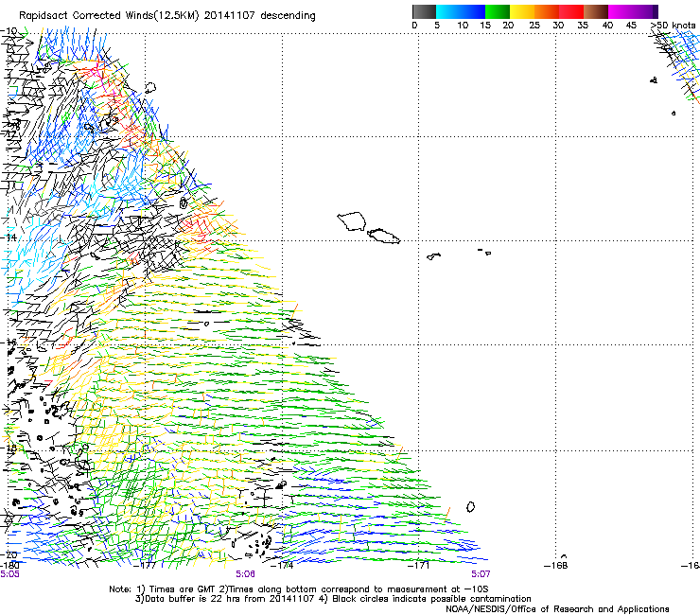Click the '>50 knots' legend label
This screenshot has width=700, height=615.
coord(674,26)
